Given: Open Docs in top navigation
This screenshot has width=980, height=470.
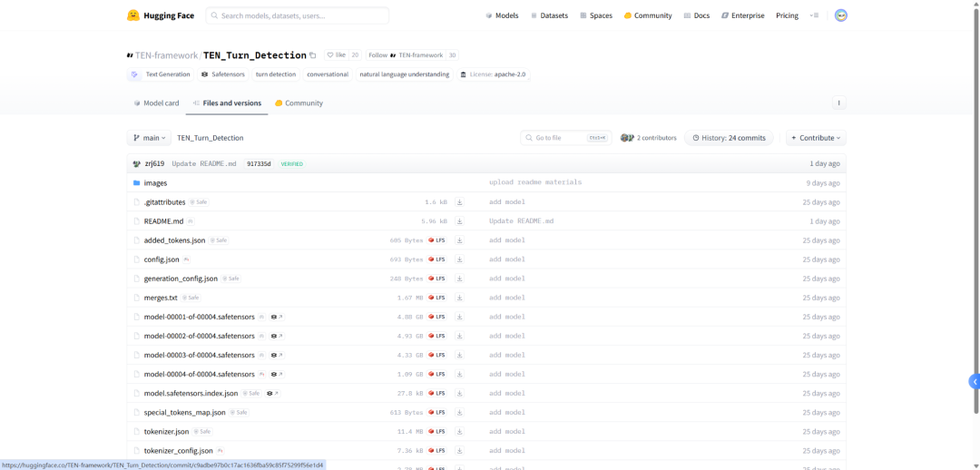Looking at the screenshot, I should pos(697,15).
